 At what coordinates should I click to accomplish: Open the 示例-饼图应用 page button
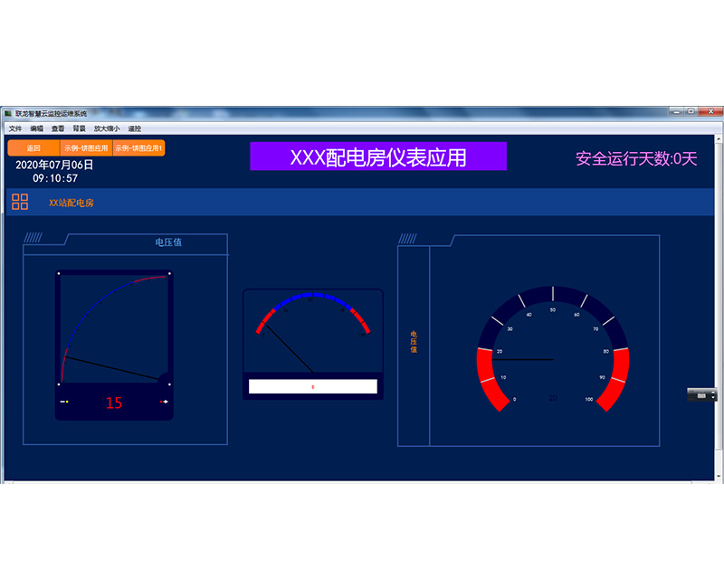pyautogui.click(x=86, y=148)
